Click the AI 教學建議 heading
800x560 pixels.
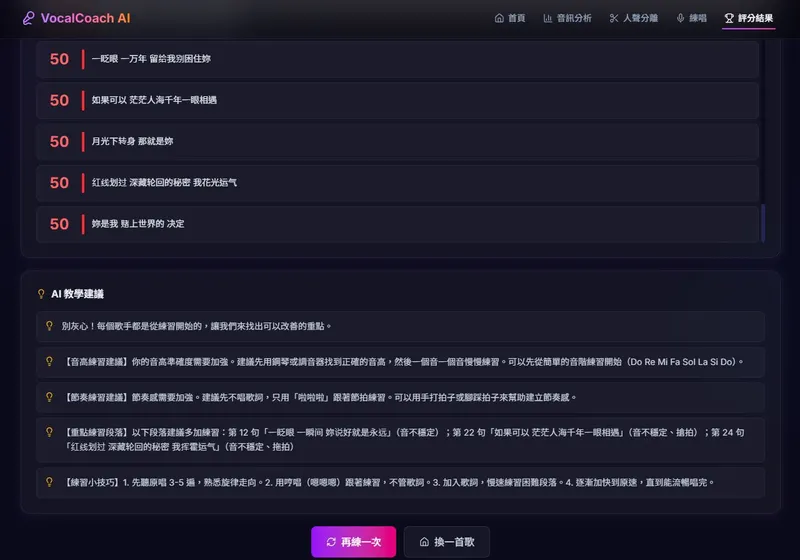click(78, 294)
